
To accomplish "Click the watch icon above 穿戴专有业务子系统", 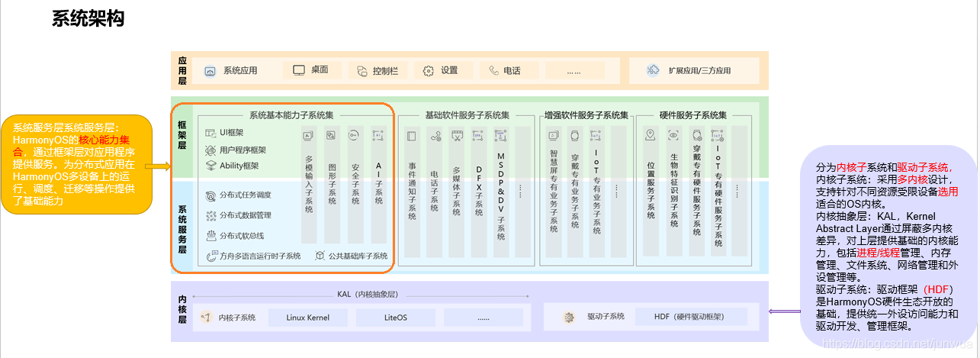I will point(575,135).
